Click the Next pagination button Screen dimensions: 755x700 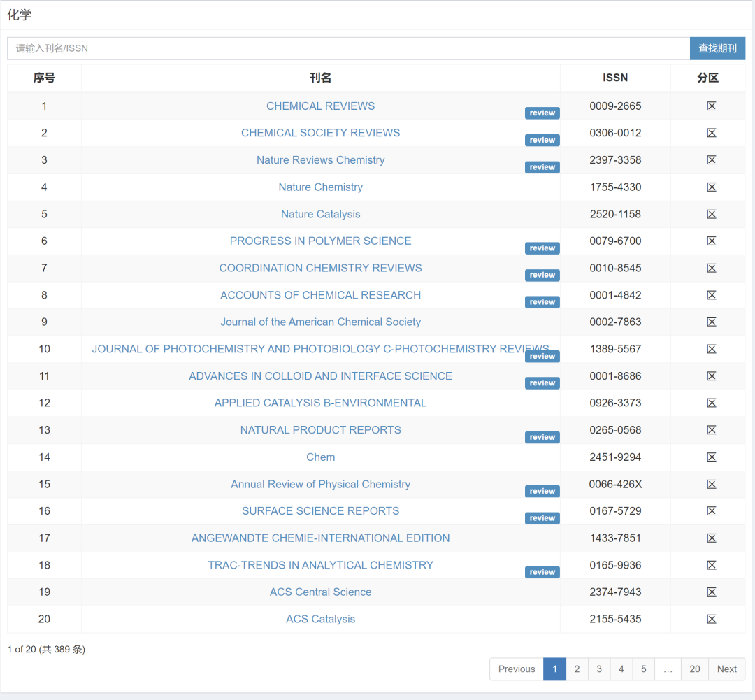(x=726, y=669)
